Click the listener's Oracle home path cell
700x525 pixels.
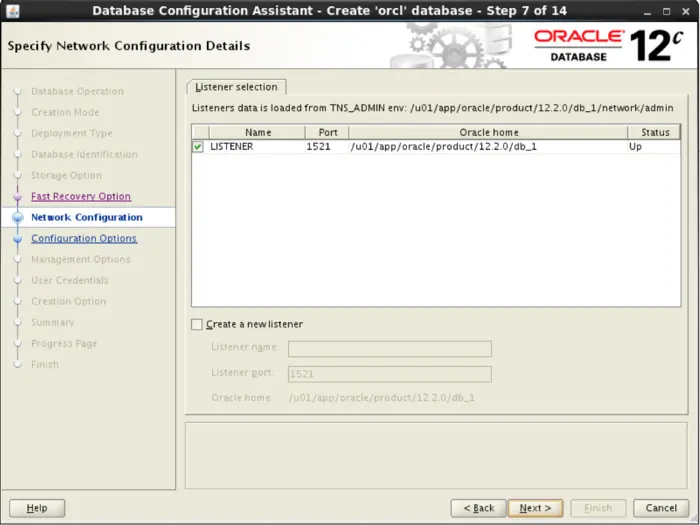tap(488, 146)
